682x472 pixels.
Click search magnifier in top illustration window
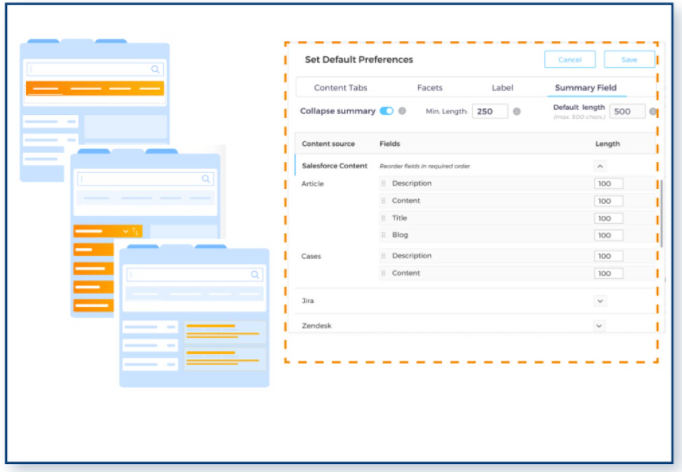coord(156,69)
